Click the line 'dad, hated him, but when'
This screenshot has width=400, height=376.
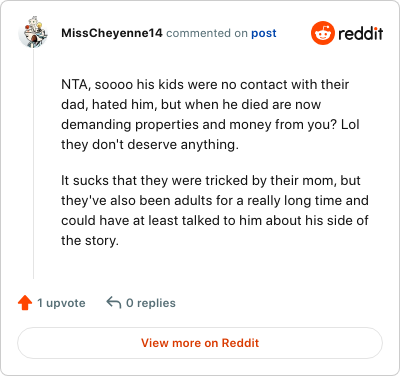coord(191,105)
